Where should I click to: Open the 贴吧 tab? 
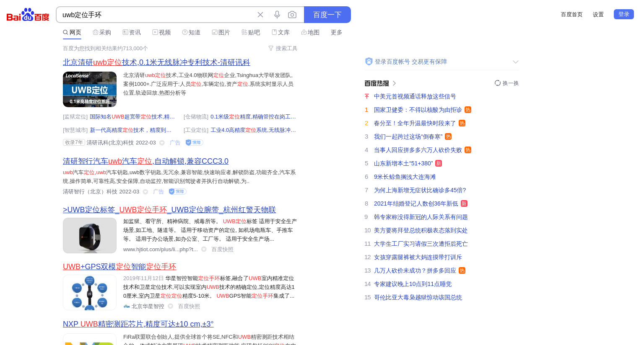251,32
